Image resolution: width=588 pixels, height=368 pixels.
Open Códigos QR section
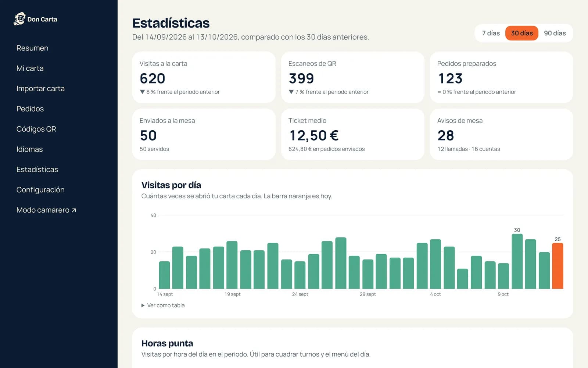pos(36,129)
